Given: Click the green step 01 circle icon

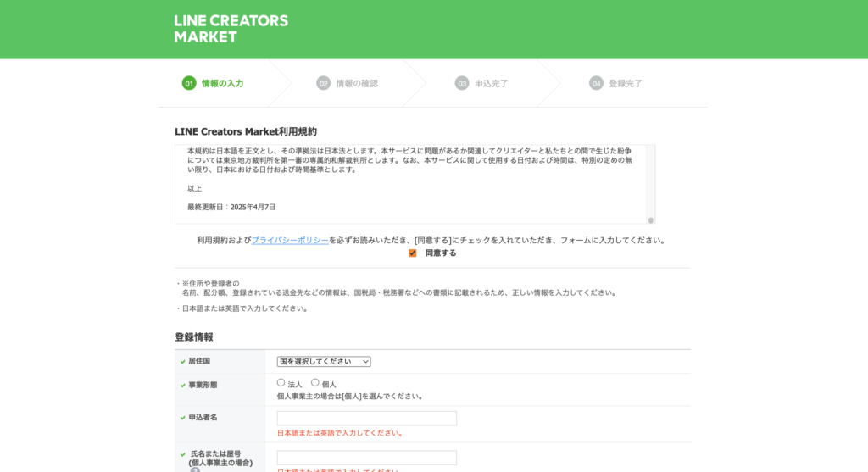Looking at the screenshot, I should coord(189,83).
